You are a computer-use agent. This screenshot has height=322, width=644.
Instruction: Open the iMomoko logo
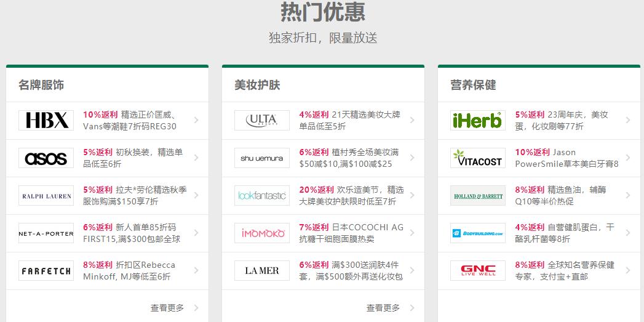click(262, 233)
